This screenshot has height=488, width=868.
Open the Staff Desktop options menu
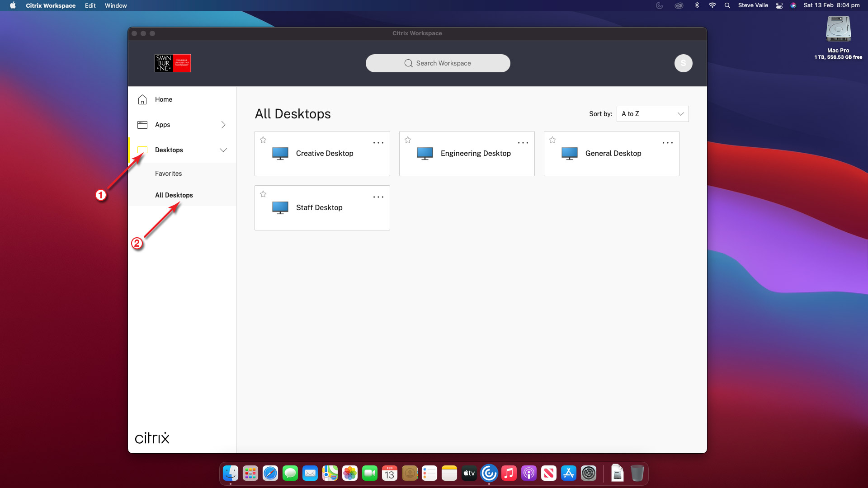point(378,197)
